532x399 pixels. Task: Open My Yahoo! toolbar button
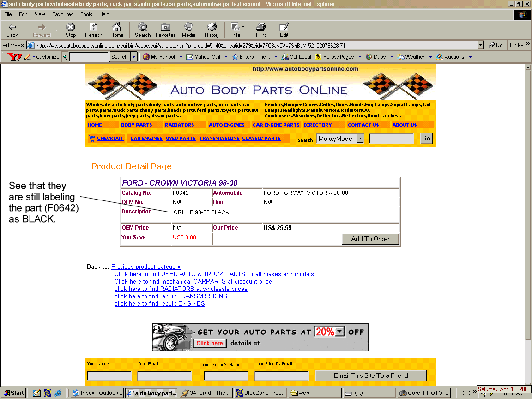click(159, 57)
